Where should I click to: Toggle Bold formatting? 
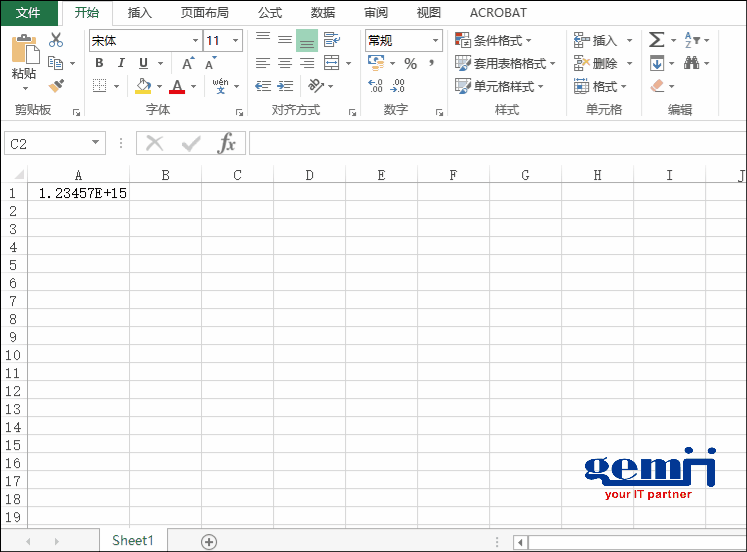(99, 63)
